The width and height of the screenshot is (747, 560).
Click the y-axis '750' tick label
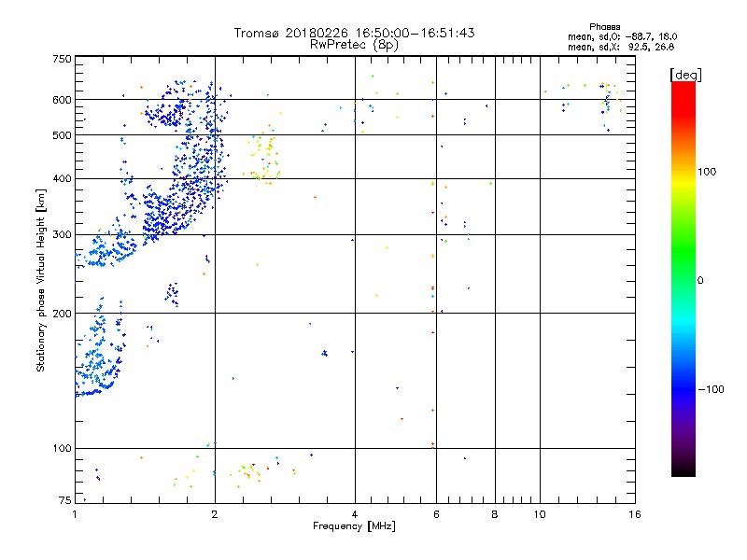[x=62, y=59]
